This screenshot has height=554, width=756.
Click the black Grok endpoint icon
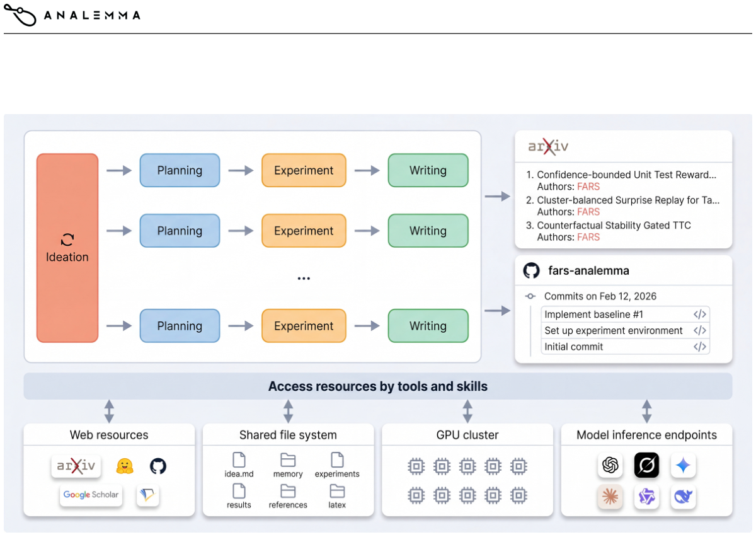point(646,465)
